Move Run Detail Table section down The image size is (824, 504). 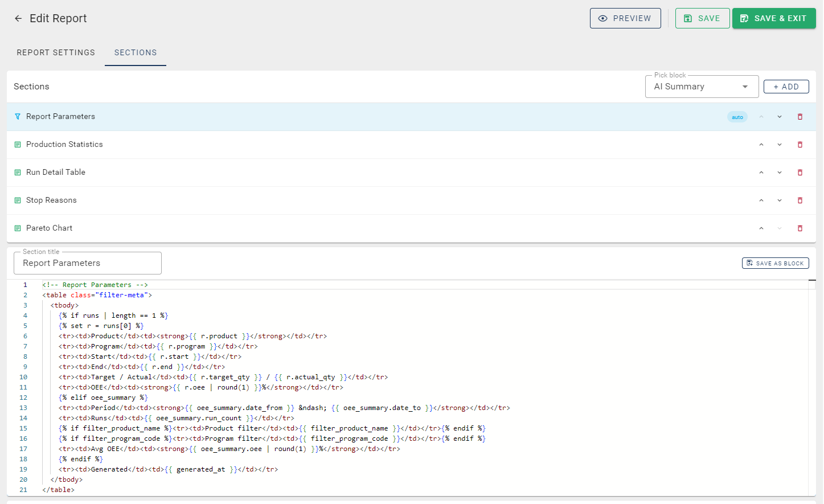780,173
